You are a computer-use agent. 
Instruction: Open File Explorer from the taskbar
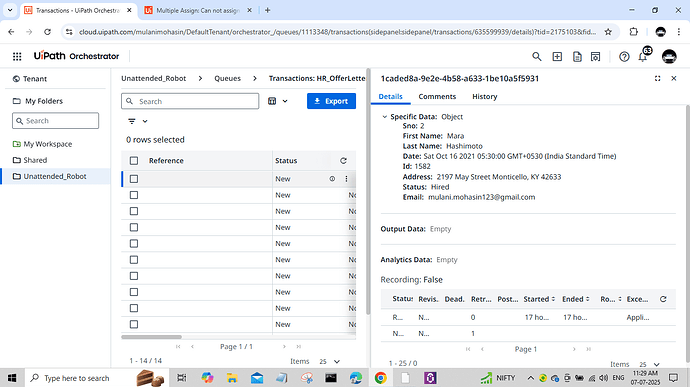232,378
